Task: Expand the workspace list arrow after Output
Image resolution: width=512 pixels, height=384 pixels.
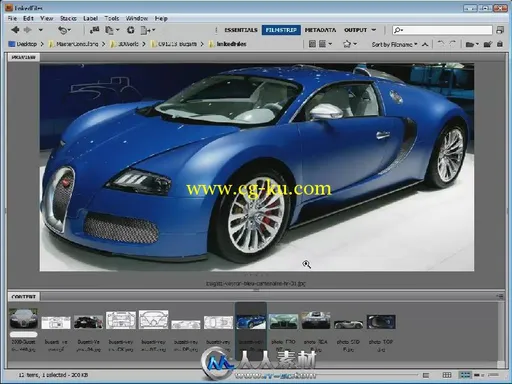Action: click(x=374, y=30)
